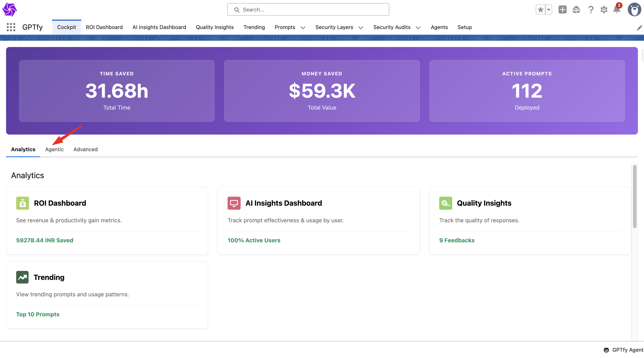The image size is (644, 358).
Task: Click the favorites star icon
Action: point(540,10)
